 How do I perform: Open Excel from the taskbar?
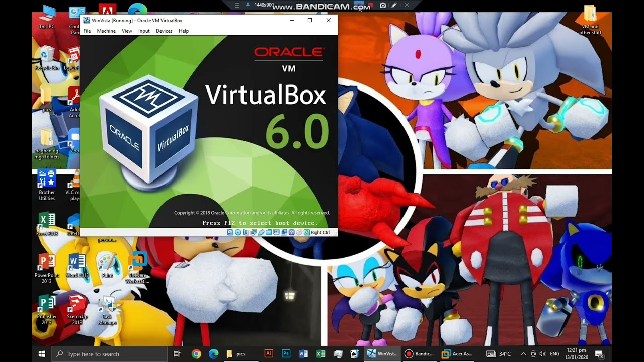(320, 354)
